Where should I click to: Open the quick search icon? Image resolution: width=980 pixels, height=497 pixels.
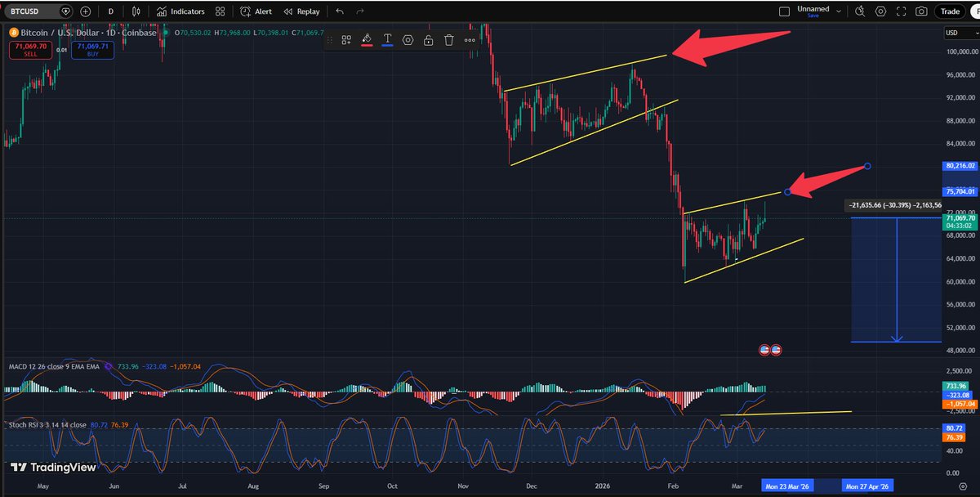pyautogui.click(x=859, y=11)
